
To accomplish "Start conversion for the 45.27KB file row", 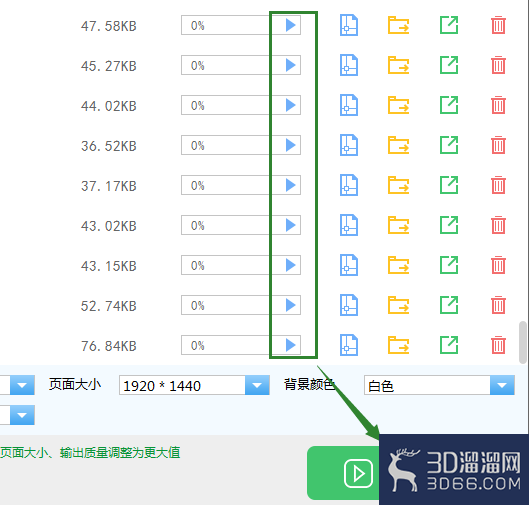I will click(290, 65).
